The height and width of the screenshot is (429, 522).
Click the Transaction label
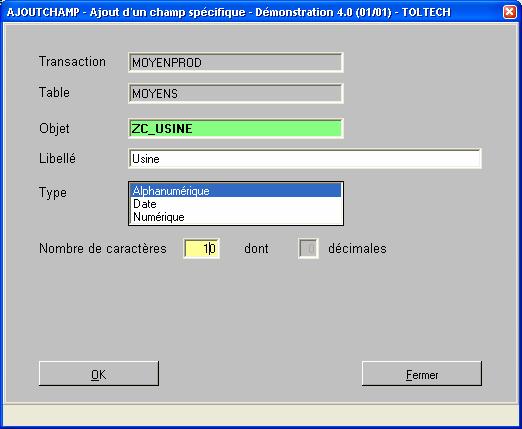pos(72,62)
